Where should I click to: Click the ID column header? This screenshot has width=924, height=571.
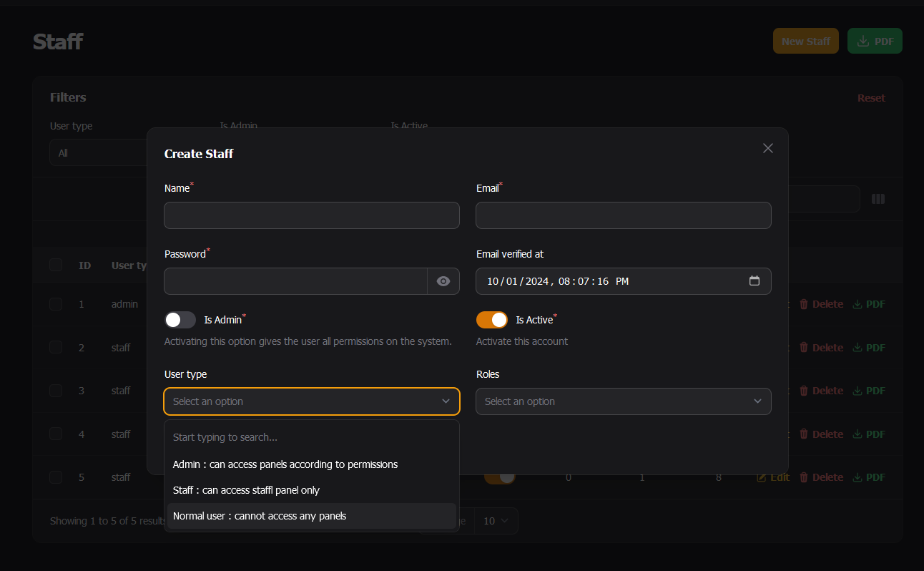[x=84, y=265]
